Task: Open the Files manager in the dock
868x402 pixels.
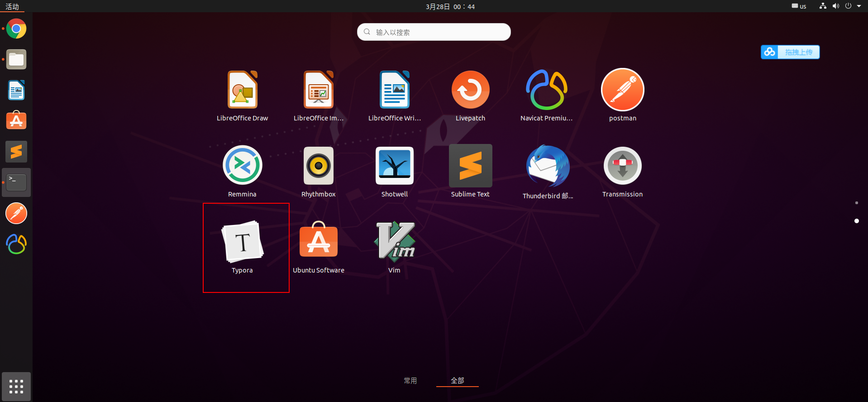Action: [x=16, y=59]
